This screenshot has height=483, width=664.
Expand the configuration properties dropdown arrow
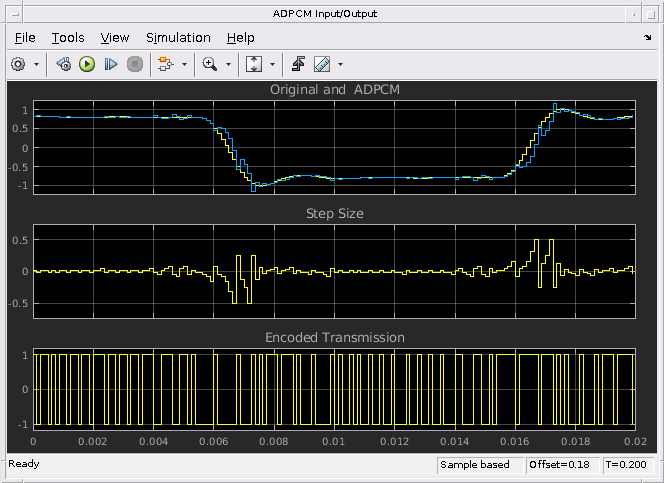(36, 64)
